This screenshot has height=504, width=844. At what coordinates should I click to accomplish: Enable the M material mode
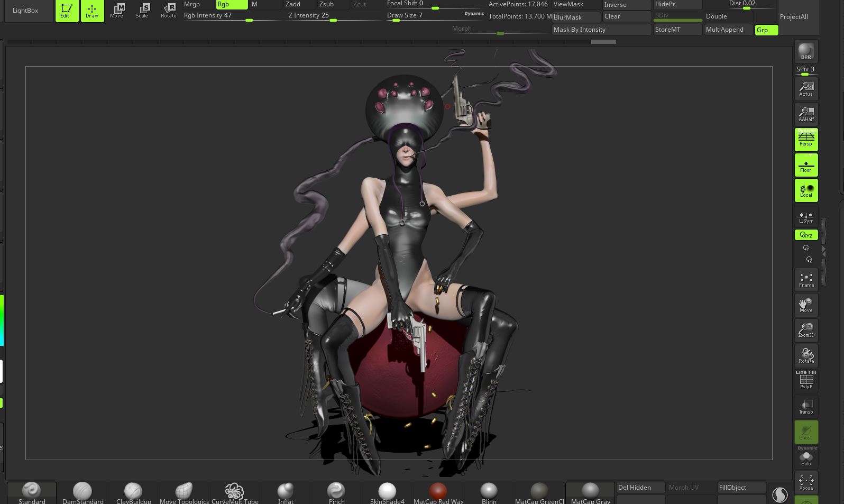point(266,4)
